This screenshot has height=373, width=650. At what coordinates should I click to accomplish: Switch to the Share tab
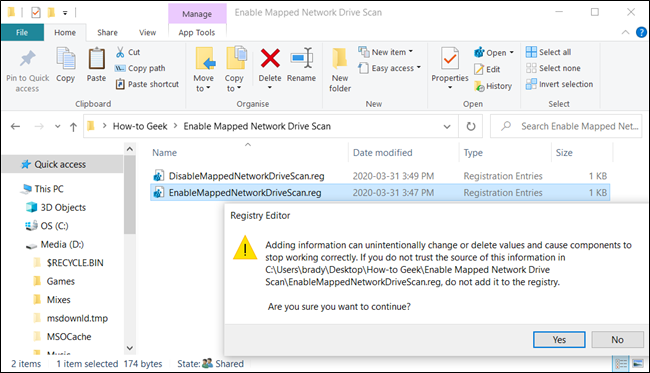coord(107,32)
